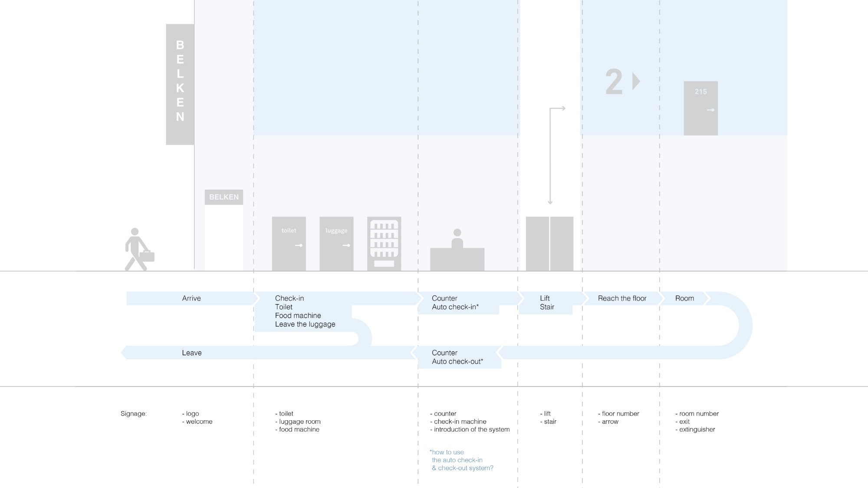The height and width of the screenshot is (488, 868).
Task: Click the Auto check-out* label
Action: [x=457, y=361]
